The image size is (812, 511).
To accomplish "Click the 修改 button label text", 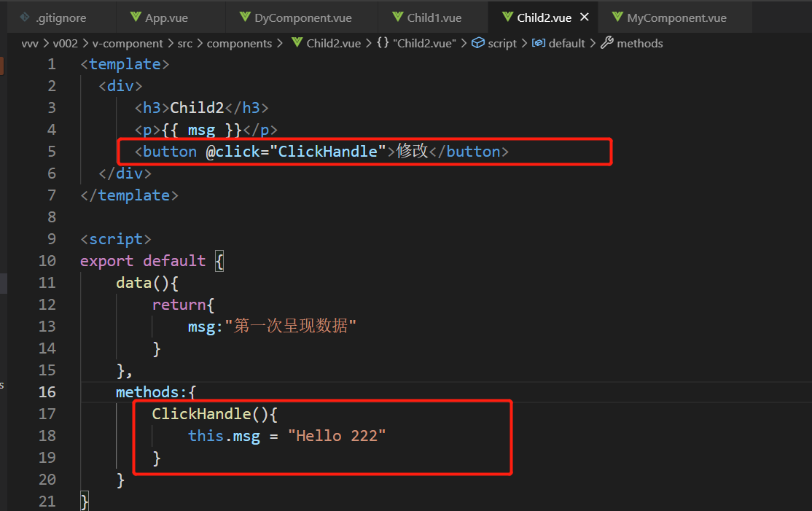I will tap(413, 151).
